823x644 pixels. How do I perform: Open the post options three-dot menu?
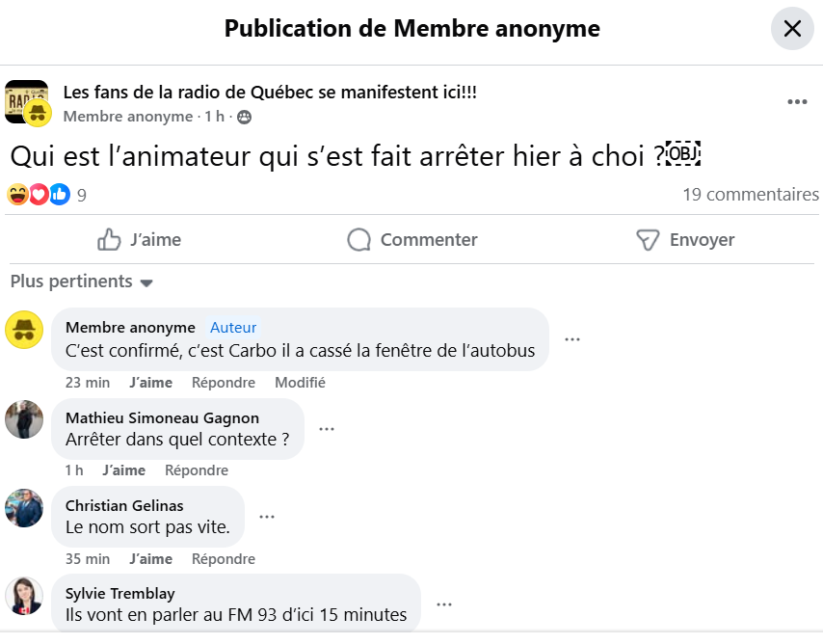(x=797, y=102)
